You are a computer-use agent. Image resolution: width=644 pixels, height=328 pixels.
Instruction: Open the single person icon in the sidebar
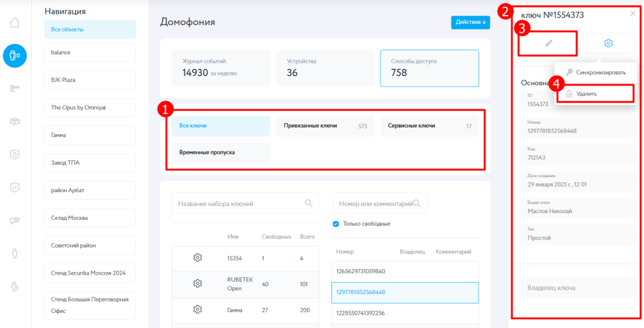(15, 254)
